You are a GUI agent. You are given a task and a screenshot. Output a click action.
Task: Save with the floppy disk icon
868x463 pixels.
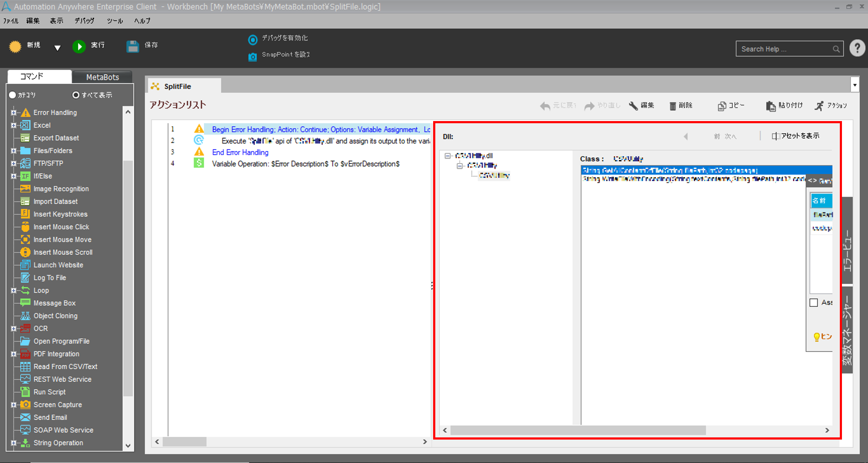tap(132, 46)
